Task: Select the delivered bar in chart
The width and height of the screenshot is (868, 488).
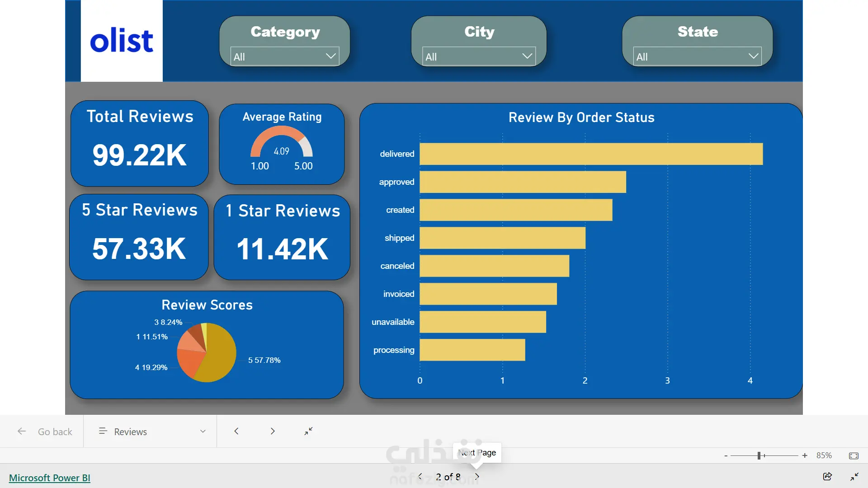Action: point(591,154)
